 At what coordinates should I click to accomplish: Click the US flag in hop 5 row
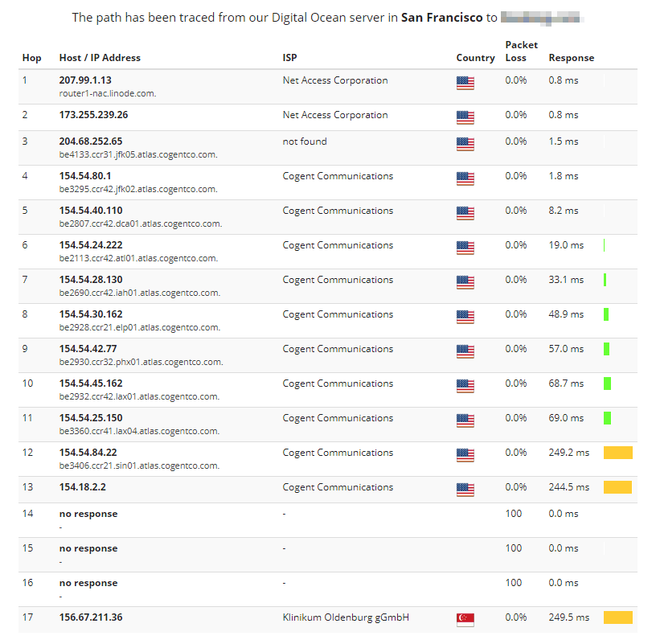tap(465, 213)
